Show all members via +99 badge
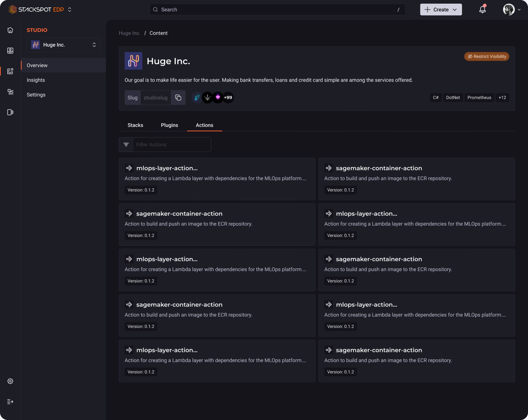The image size is (528, 420). pyautogui.click(x=228, y=98)
